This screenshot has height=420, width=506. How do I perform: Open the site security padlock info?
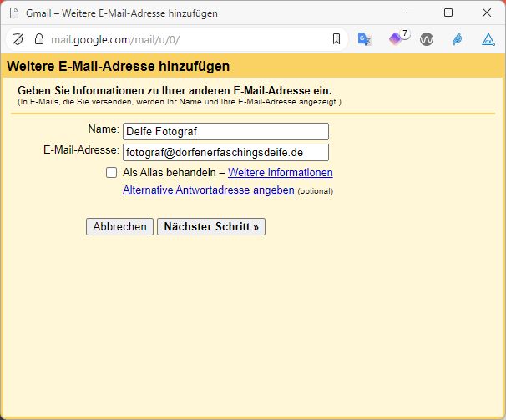pos(38,39)
